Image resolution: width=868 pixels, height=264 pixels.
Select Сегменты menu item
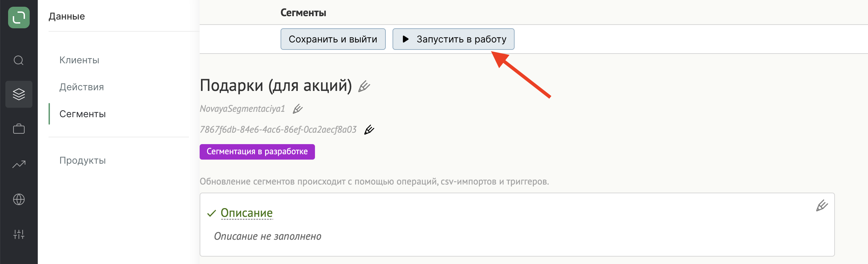coord(83,114)
